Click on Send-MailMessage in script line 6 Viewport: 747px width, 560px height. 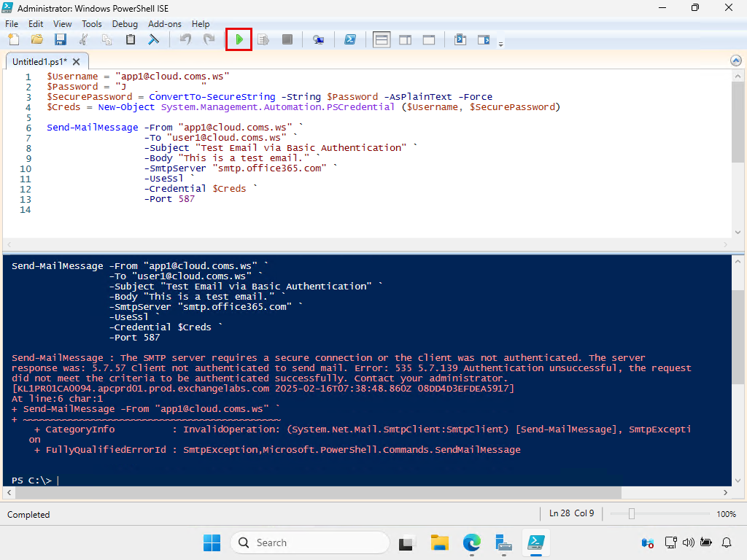(x=93, y=127)
